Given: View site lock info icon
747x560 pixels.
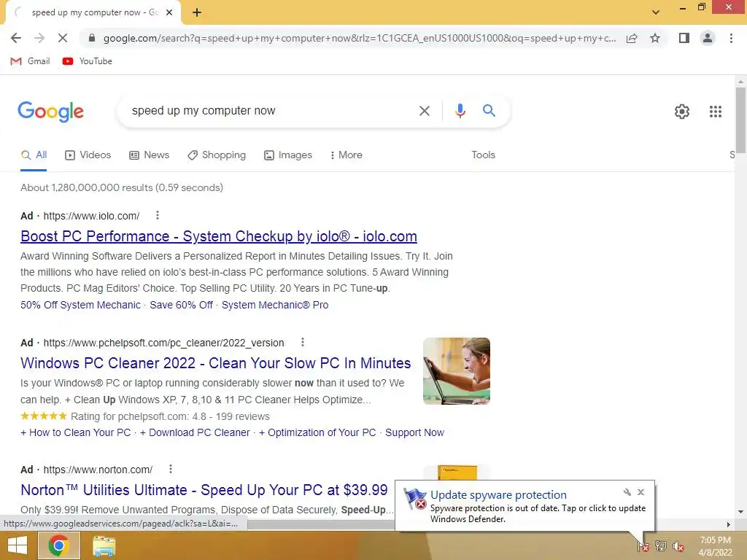Looking at the screenshot, I should click(92, 38).
